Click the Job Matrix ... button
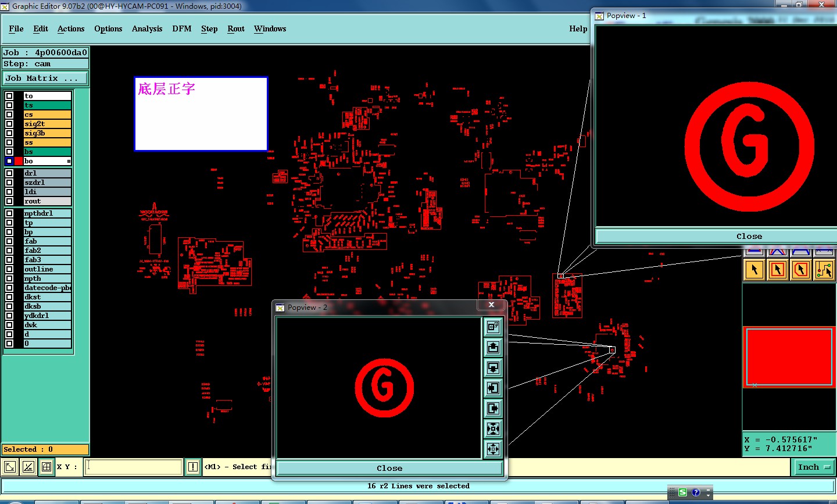 pos(46,78)
